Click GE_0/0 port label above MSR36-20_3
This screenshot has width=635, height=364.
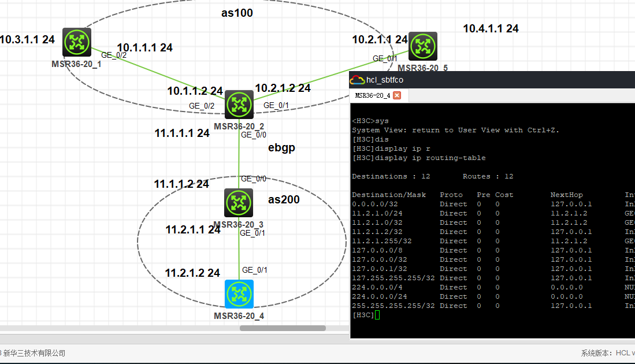click(254, 179)
